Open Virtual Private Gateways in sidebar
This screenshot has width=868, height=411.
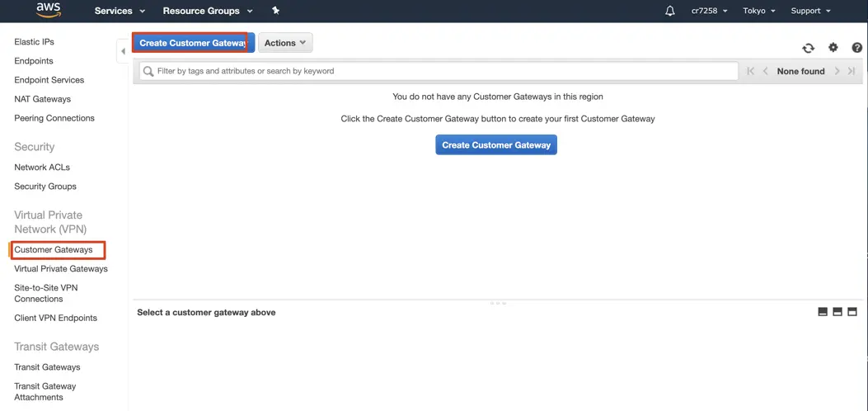[x=61, y=269]
